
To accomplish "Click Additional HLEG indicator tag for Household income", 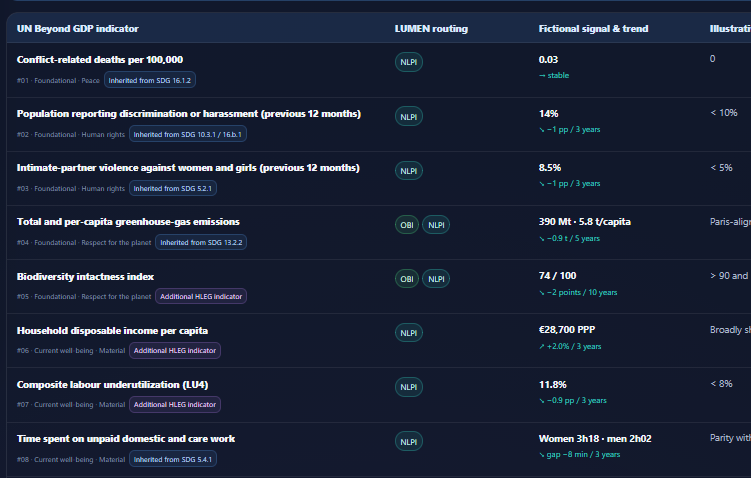I will pyautogui.click(x=175, y=351).
